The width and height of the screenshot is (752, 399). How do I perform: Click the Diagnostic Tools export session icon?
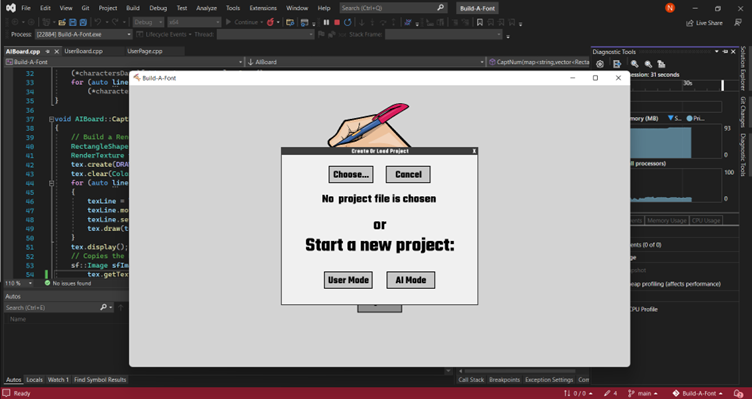point(617,64)
